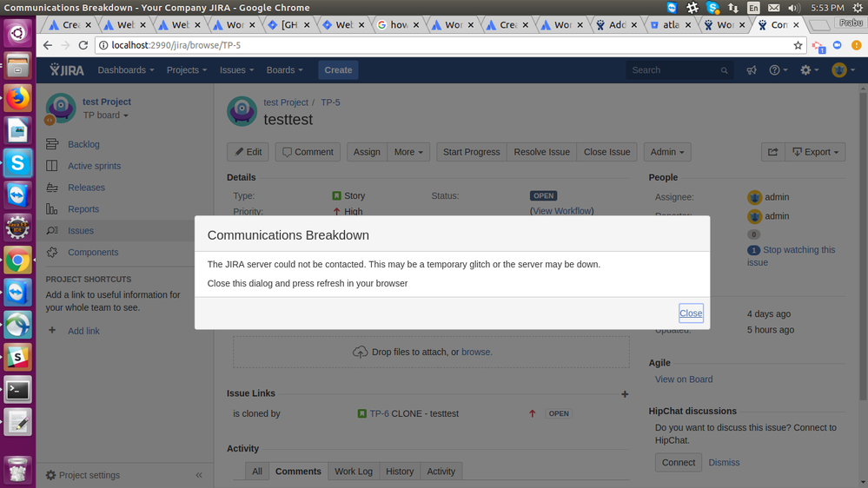
Task: Open Terminal from the Ubuntu dock
Action: coord(17,390)
